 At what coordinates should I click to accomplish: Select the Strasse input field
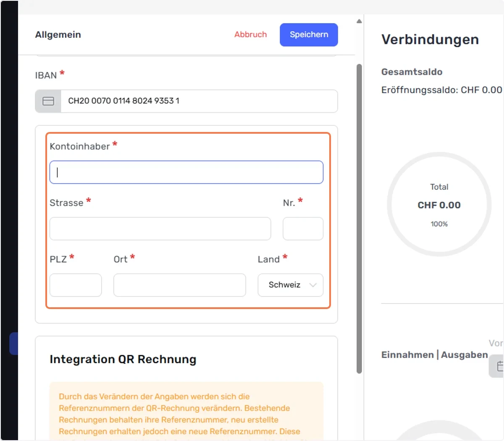[160, 229]
